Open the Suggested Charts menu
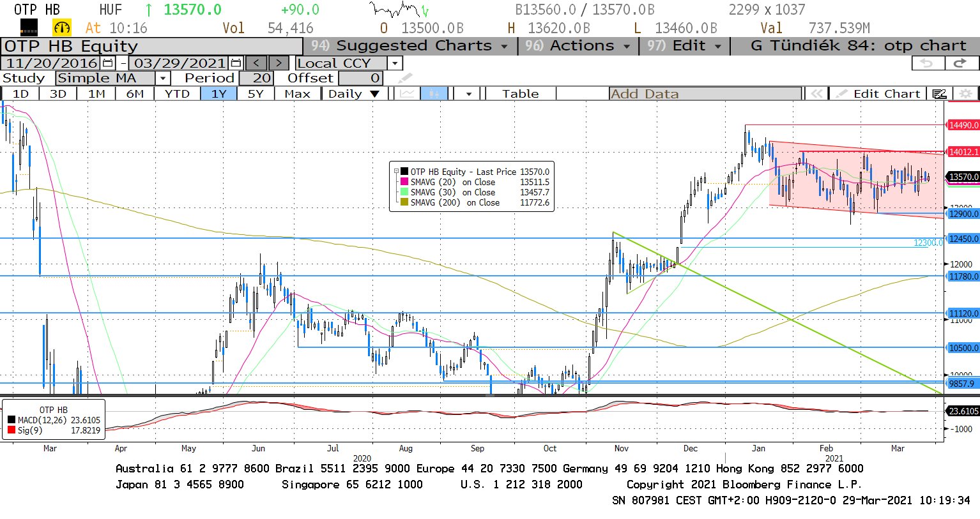The width and height of the screenshot is (980, 519). tap(409, 46)
